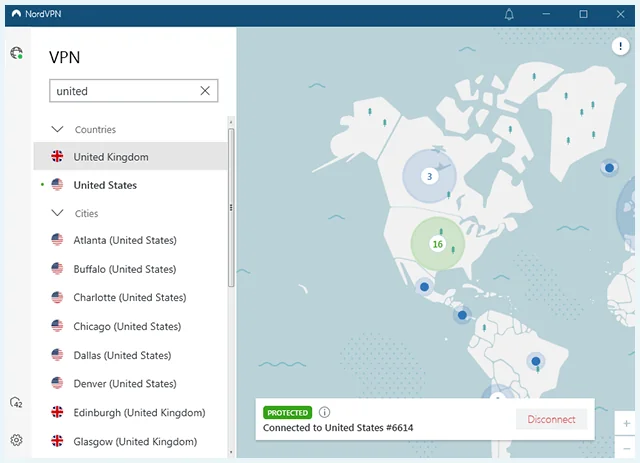This screenshot has height=463, width=640.
Task: Select the Mexico server pin on map
Action: [424, 287]
